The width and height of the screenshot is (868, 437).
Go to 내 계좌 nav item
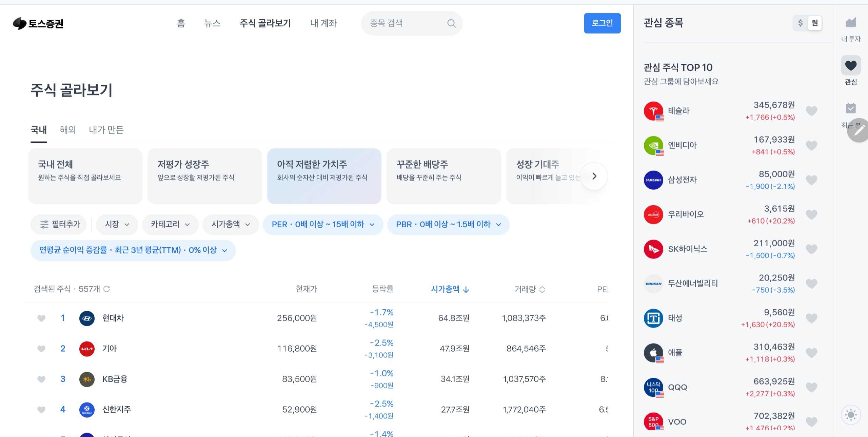(323, 23)
